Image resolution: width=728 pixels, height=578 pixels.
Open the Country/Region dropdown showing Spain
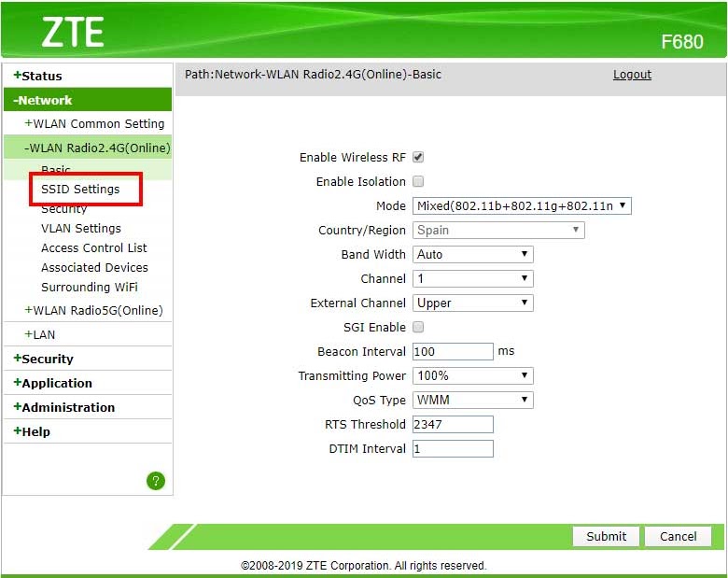[498, 230]
